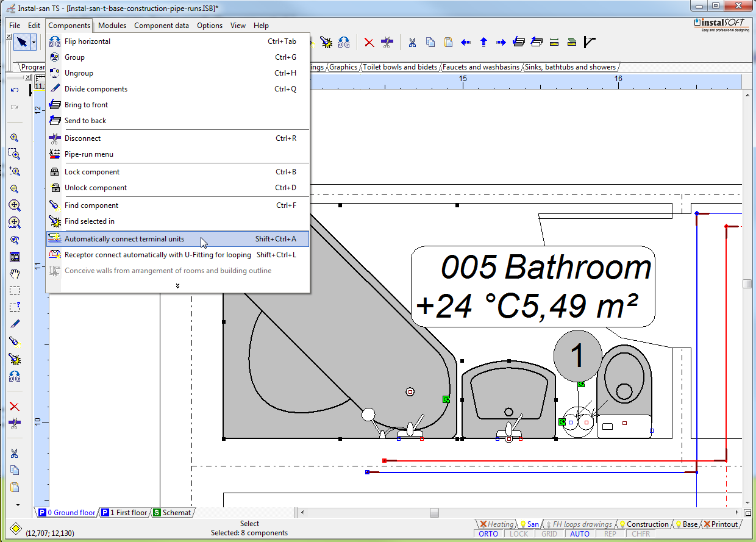Toggle the Construction layer bulb tab
The height and width of the screenshot is (542, 756).
pos(643,524)
